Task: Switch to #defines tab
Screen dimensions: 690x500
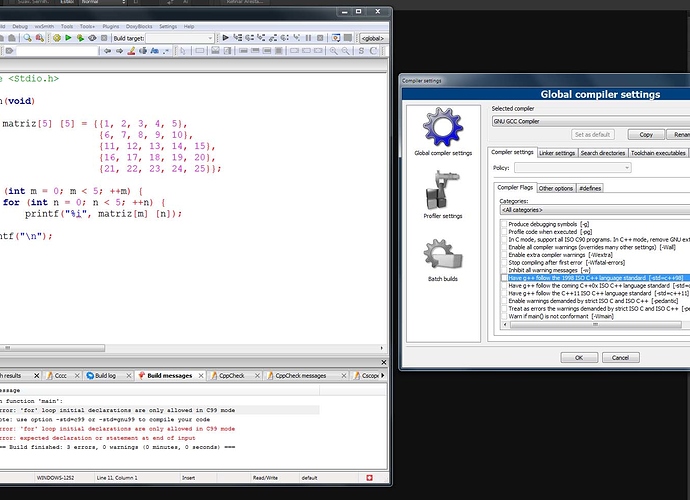Action: tap(590, 188)
